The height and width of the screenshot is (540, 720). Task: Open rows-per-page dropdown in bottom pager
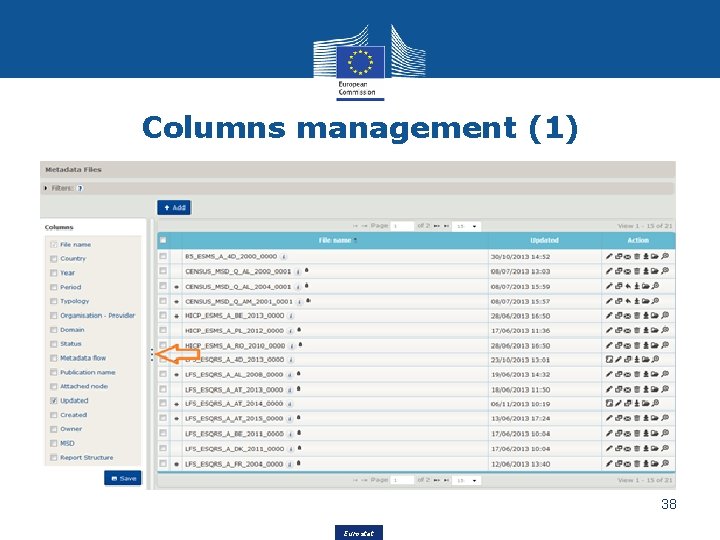point(467,480)
